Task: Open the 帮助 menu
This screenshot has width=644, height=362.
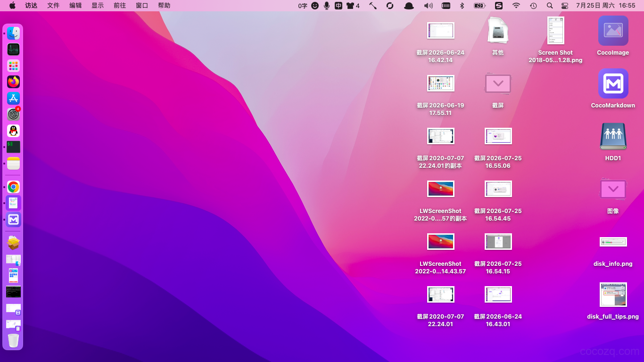Action: [x=164, y=6]
